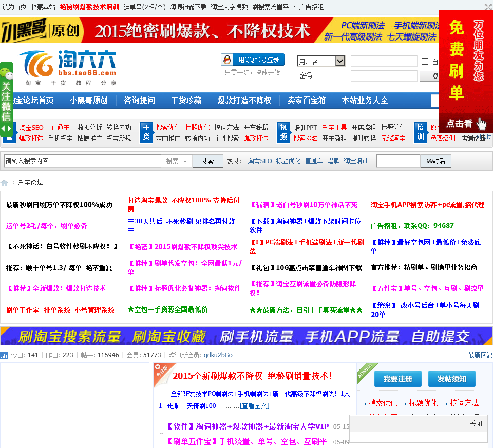493x448 pixels.
Task: Click the 我要注册 button
Action: pyautogui.click(x=397, y=379)
